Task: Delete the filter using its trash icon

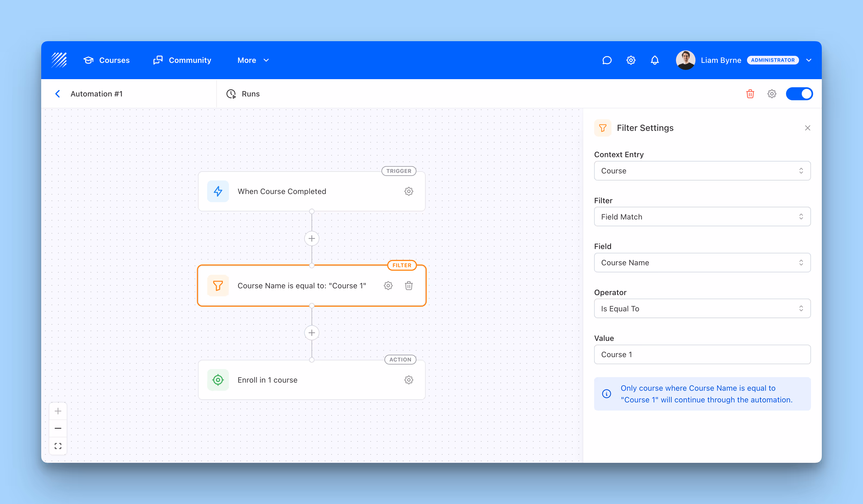Action: [408, 285]
